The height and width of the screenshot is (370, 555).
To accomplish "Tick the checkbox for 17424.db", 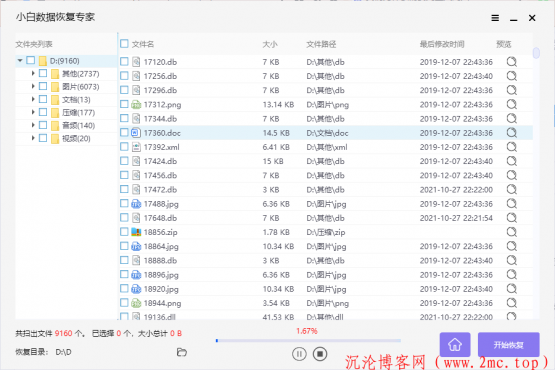I will (124, 161).
